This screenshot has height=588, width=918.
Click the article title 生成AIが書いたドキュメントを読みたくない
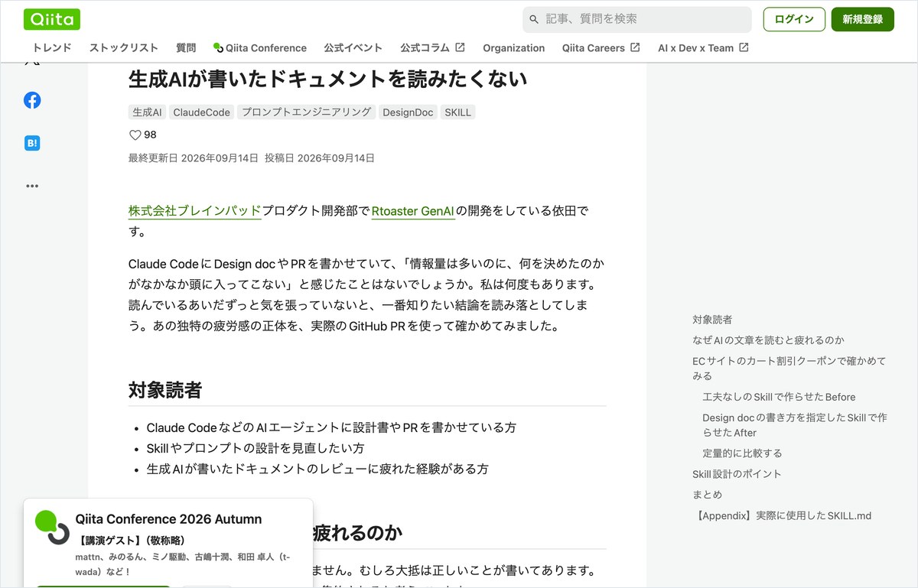(327, 79)
